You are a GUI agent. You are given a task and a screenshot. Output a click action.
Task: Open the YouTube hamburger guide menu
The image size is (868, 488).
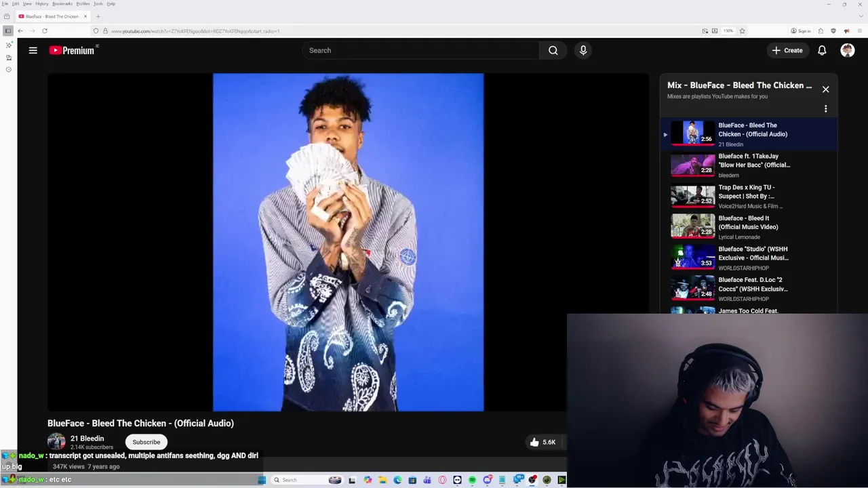33,50
